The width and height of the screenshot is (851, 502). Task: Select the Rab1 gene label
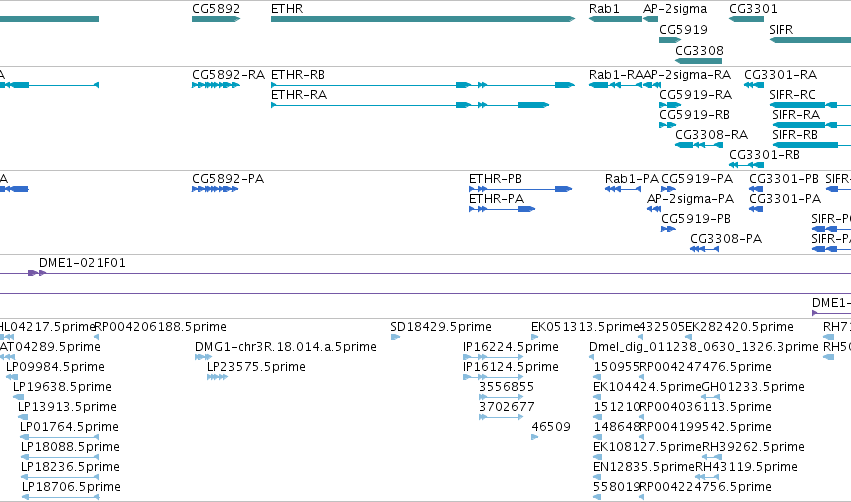604,9
